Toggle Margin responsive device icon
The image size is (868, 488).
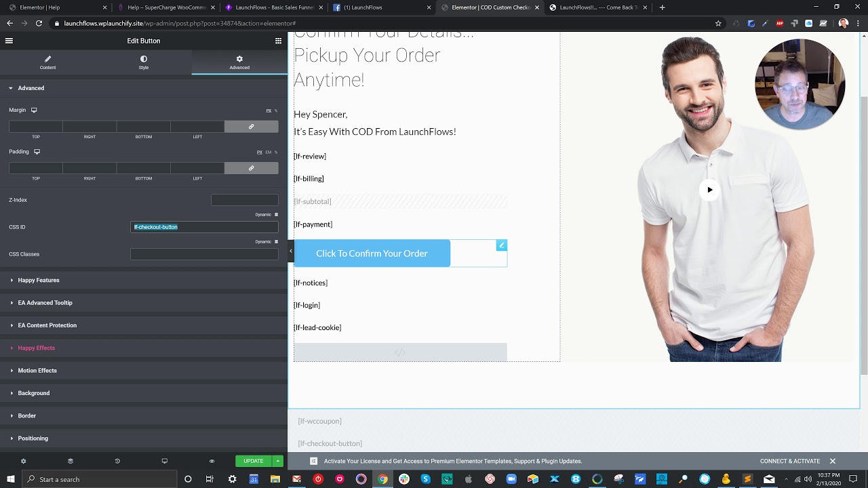(34, 110)
